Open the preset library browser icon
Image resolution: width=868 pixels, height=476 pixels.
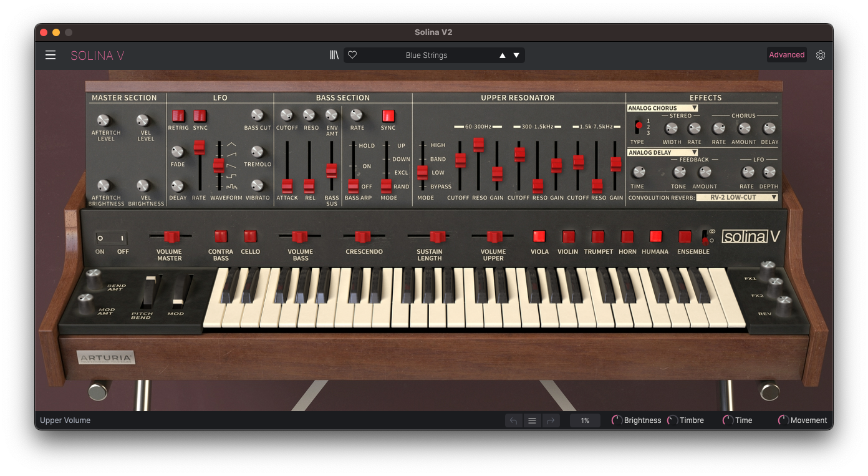click(x=334, y=55)
